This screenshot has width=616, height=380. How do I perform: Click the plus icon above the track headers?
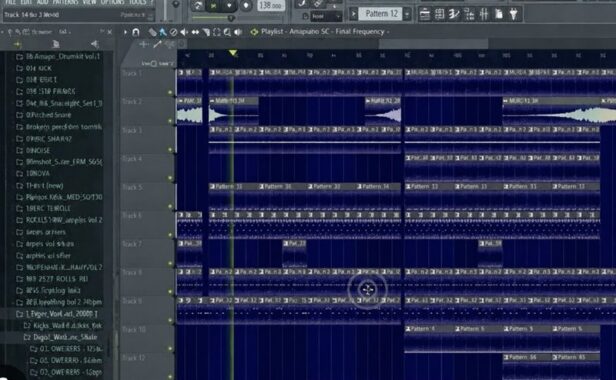pyautogui.click(x=144, y=44)
